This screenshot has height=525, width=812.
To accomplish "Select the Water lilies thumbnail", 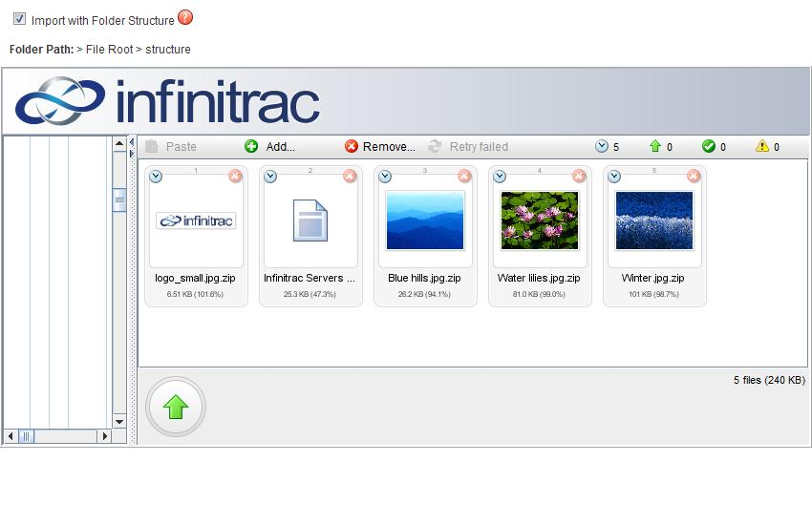I will [540, 220].
